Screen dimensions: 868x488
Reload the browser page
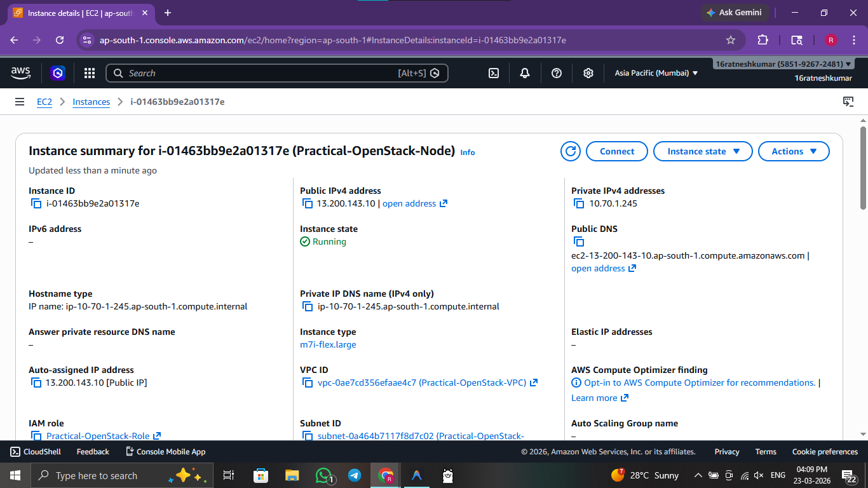(x=60, y=40)
